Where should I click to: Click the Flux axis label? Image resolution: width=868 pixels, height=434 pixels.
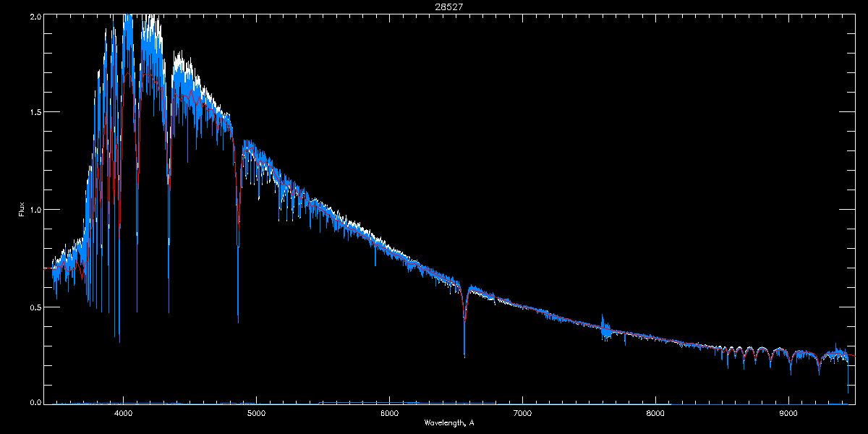[x=22, y=209]
